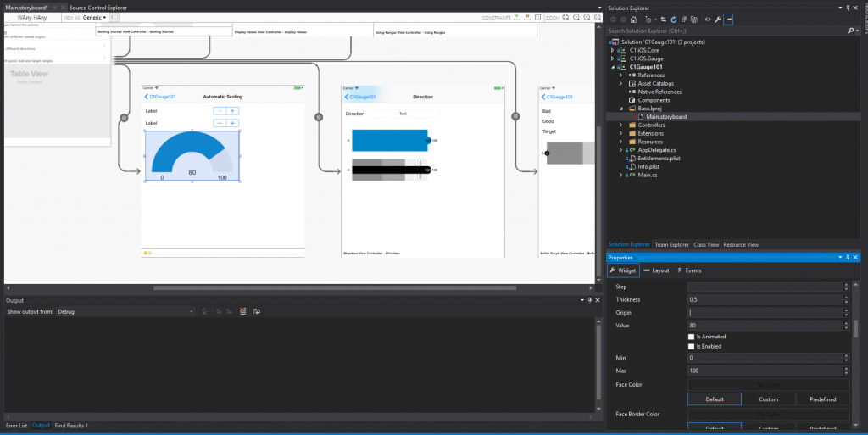The image size is (868, 435).
Task: Select Main.storyboard in Solution Explorer
Action: click(x=666, y=117)
